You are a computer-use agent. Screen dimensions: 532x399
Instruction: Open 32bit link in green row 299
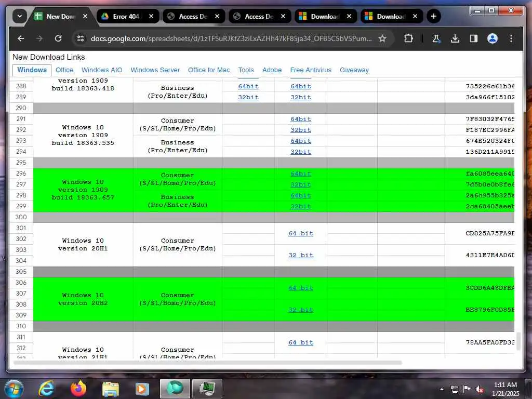tap(301, 206)
